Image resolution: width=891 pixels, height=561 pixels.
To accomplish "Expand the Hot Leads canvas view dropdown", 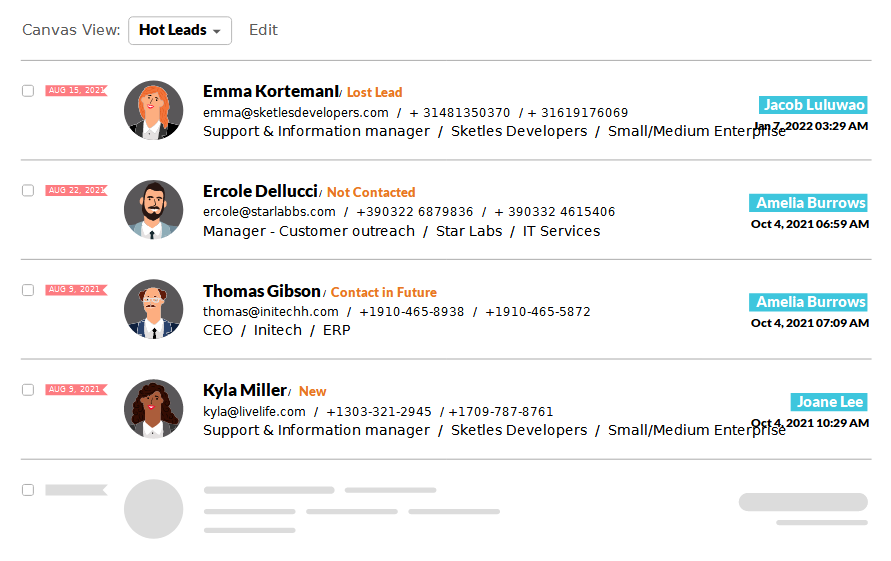I will pos(180,31).
